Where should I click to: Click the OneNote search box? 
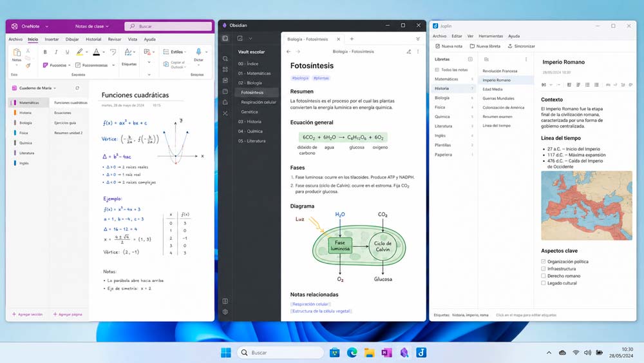(x=168, y=26)
